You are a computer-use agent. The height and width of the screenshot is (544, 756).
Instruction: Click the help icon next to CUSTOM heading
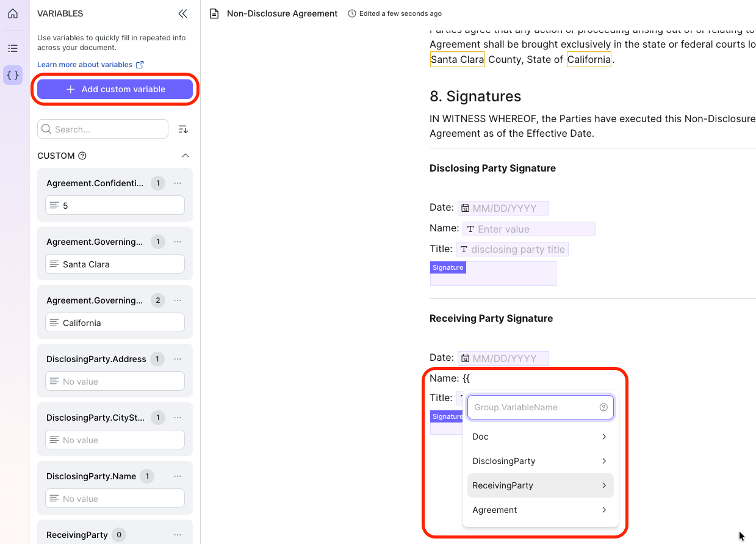tap(82, 156)
